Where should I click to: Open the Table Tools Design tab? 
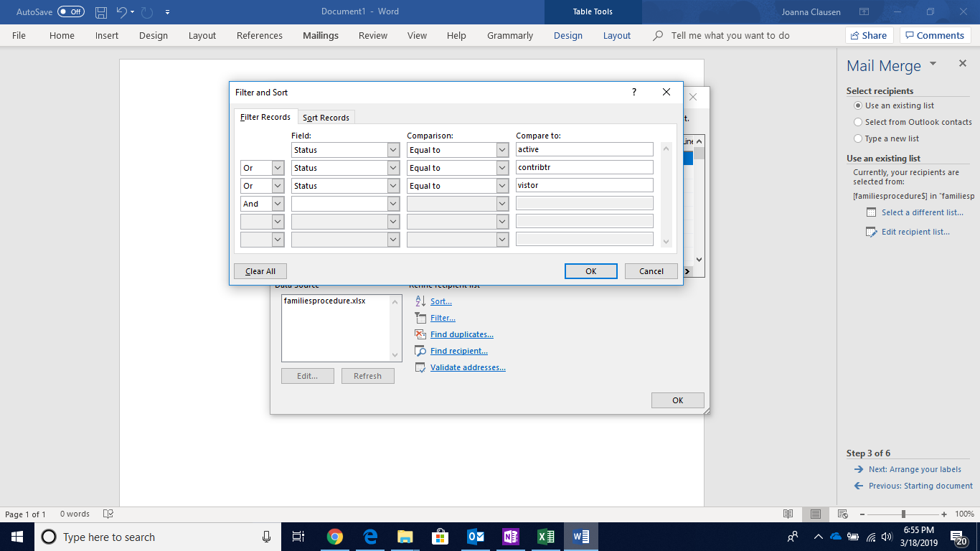568,35
